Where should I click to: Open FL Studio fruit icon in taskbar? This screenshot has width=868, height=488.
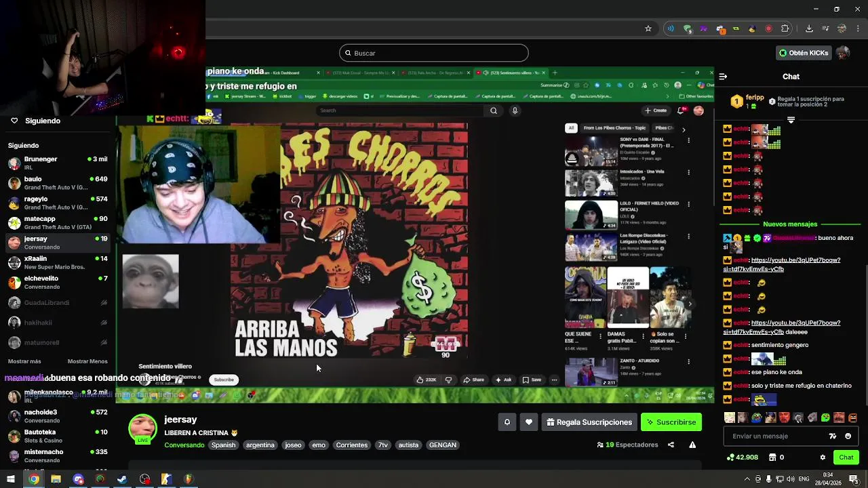(x=189, y=479)
